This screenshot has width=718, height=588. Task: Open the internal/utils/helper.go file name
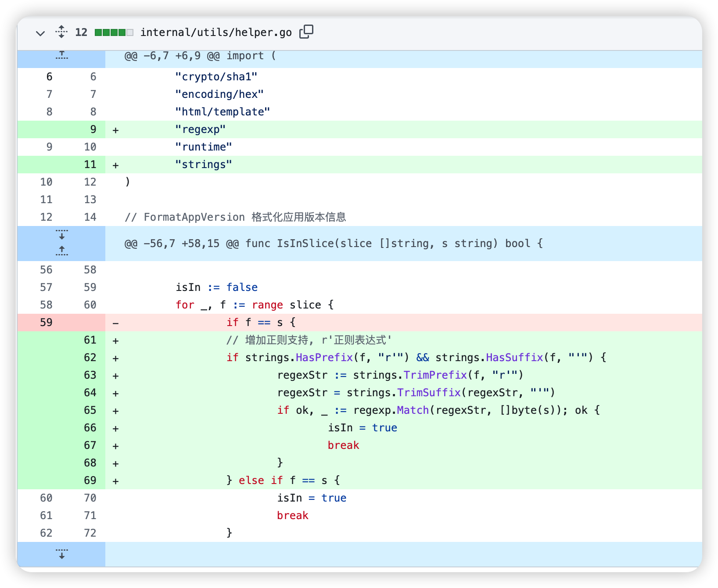(x=216, y=32)
